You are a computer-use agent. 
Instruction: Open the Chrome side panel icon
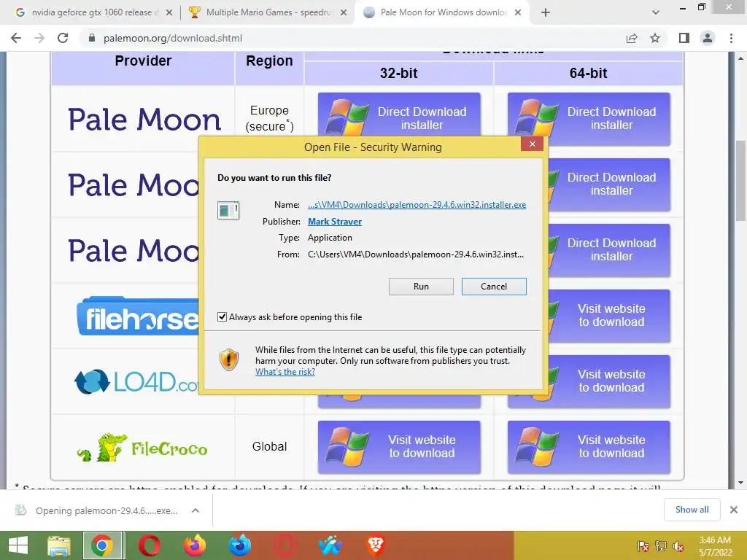point(684,38)
